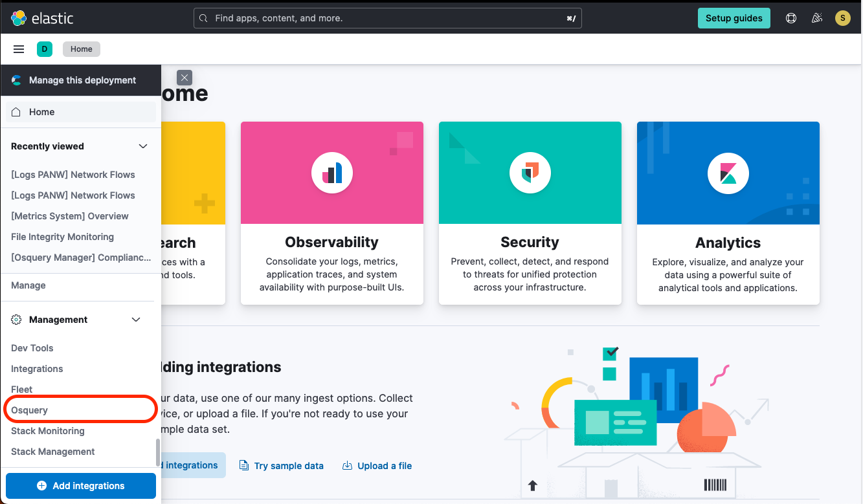Collapse the Recently viewed section
The image size is (863, 504).
point(143,146)
